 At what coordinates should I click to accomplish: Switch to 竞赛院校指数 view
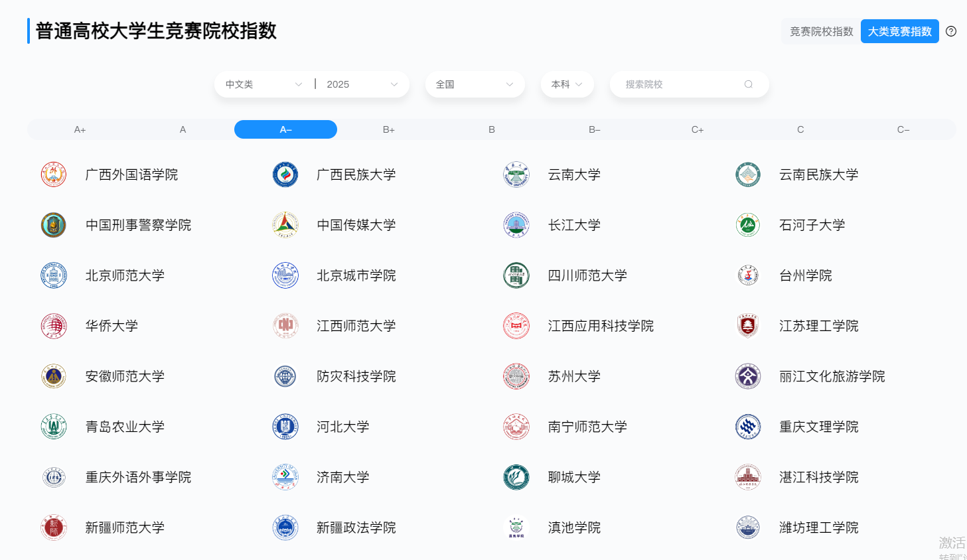pos(821,31)
